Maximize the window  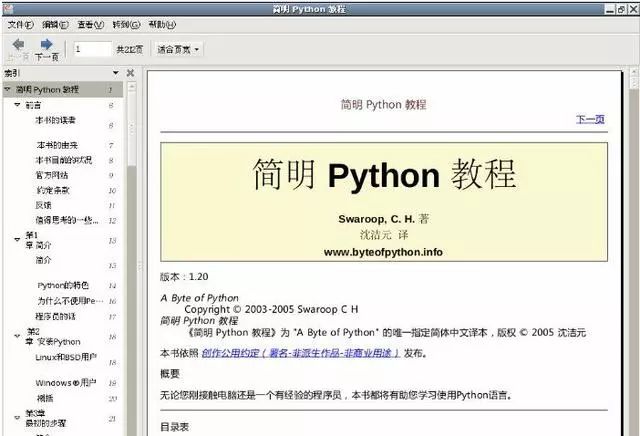[x=621, y=9]
